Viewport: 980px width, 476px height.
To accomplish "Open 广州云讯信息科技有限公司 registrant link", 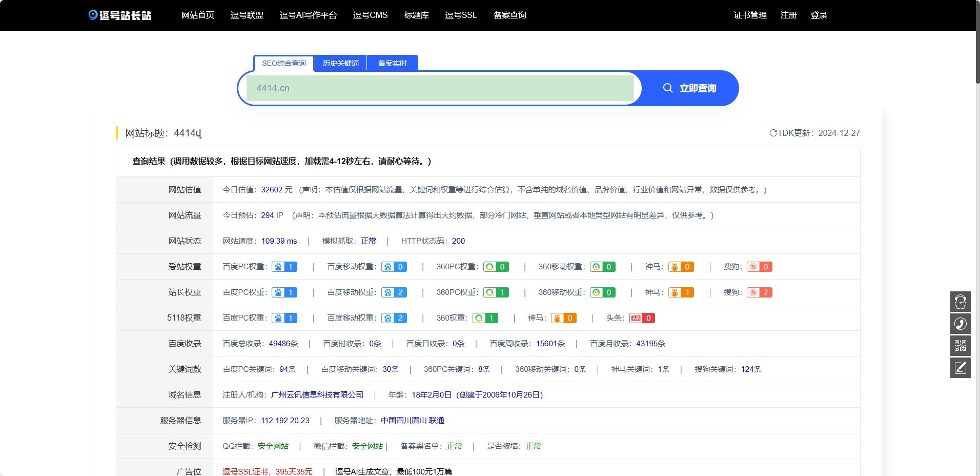I will tap(317, 394).
